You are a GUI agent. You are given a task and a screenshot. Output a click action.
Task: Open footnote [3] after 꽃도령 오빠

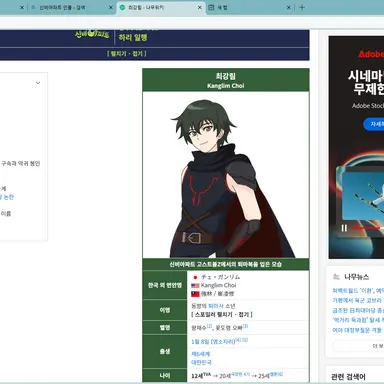[x=245, y=326]
